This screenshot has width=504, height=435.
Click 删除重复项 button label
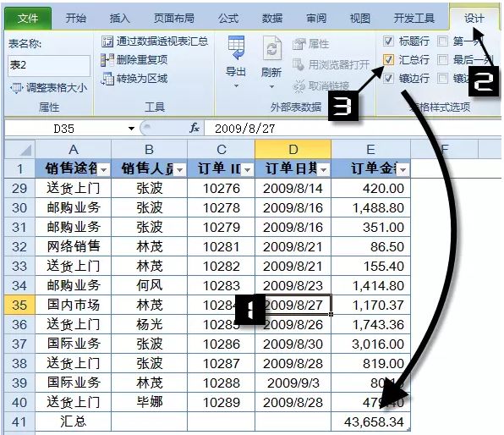pos(142,60)
